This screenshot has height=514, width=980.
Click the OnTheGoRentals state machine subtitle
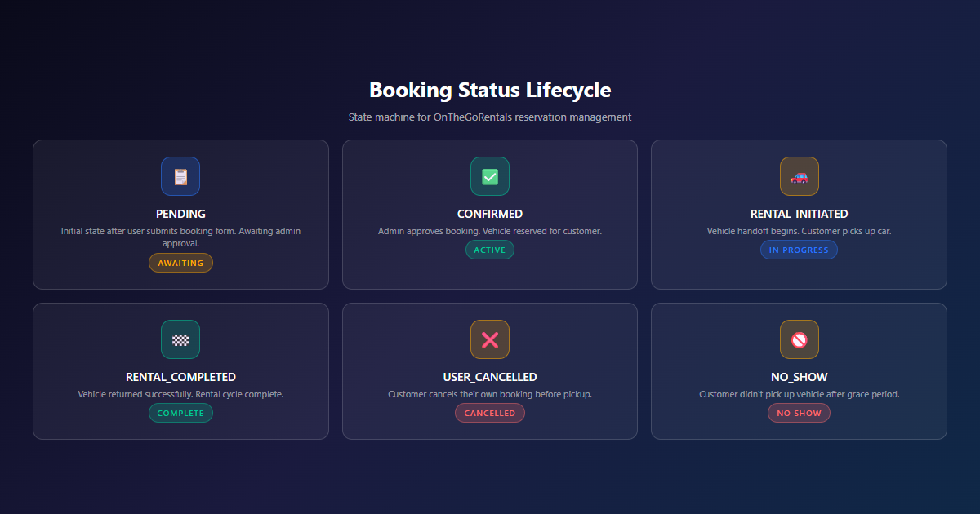pyautogui.click(x=490, y=117)
